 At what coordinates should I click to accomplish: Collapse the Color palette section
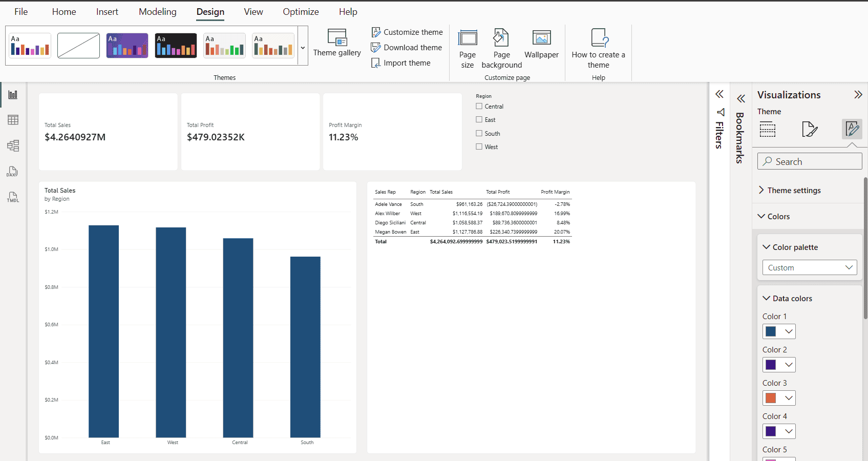click(x=790, y=247)
